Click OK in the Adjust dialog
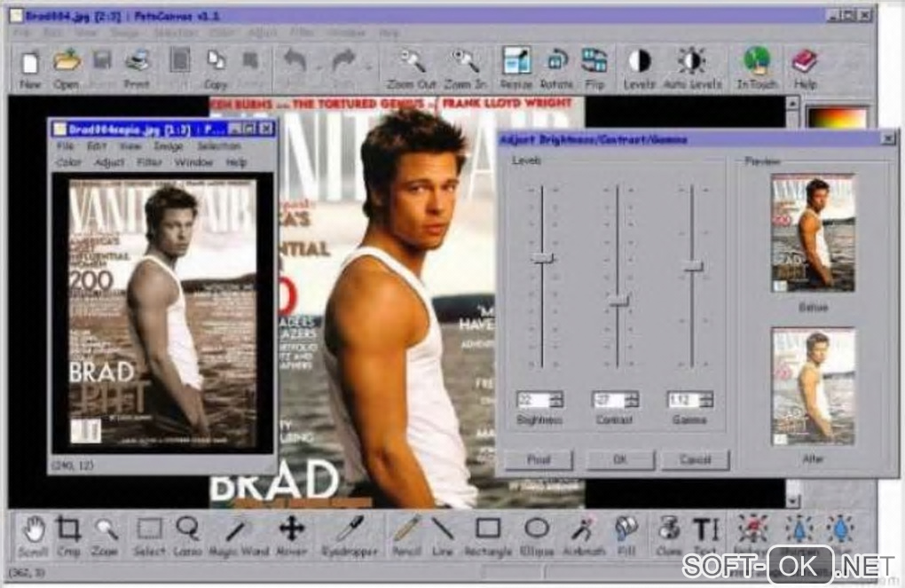The width and height of the screenshot is (905, 588). (x=620, y=460)
